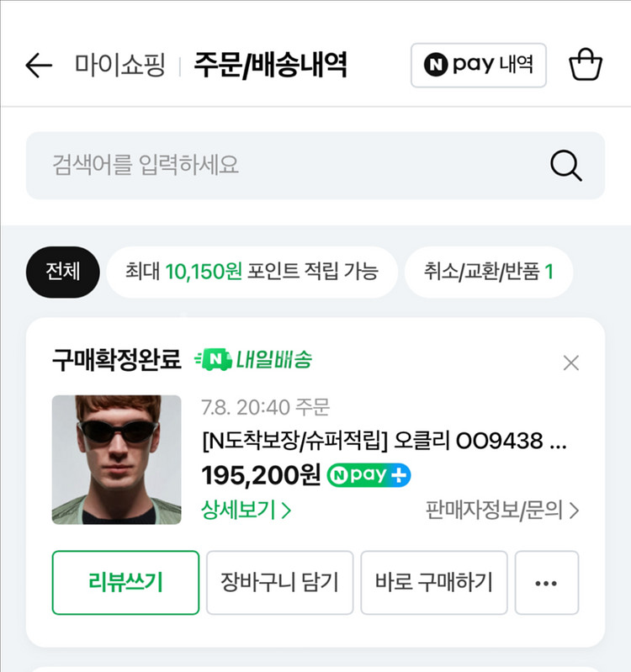The height and width of the screenshot is (672, 631).
Task: Expand 상세보기 order details
Action: click(247, 510)
